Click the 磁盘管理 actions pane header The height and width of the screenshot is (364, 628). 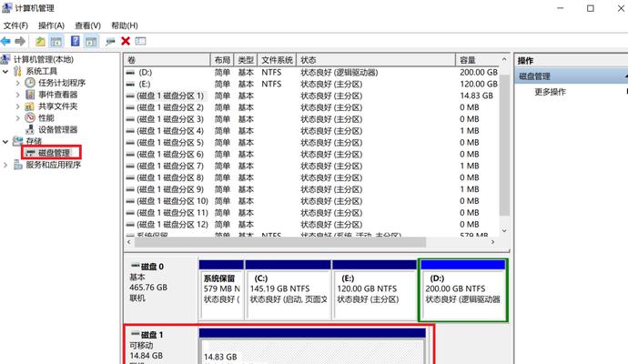click(572, 76)
